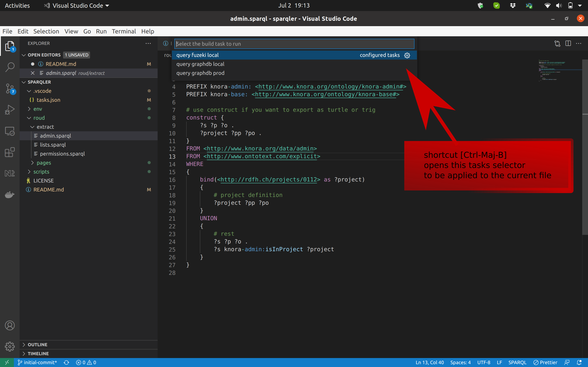Open the Accounts icon in sidebar
588x367 pixels.
click(x=10, y=325)
